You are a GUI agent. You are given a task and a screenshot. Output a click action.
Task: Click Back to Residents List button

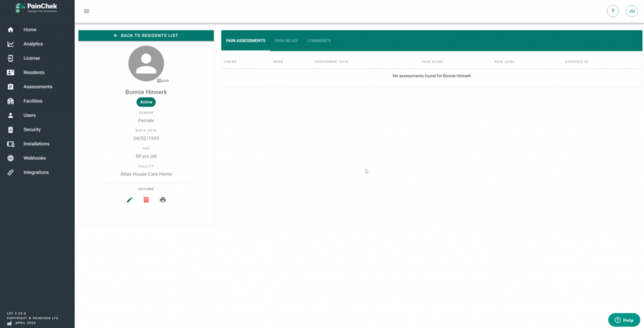(146, 36)
